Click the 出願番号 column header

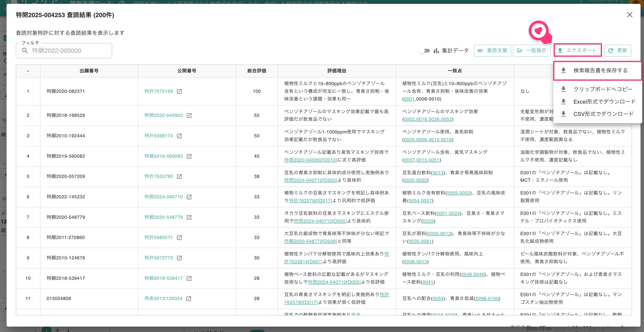click(x=89, y=71)
